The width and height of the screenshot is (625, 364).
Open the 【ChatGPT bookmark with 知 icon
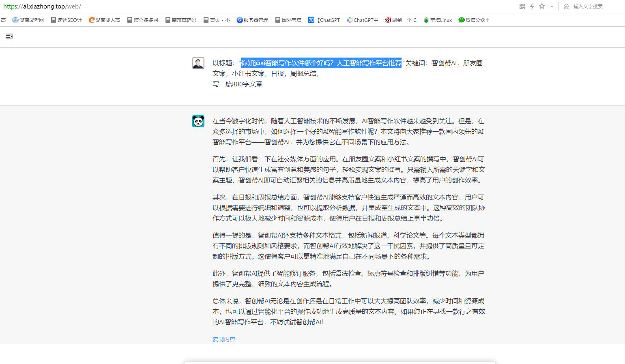click(324, 20)
